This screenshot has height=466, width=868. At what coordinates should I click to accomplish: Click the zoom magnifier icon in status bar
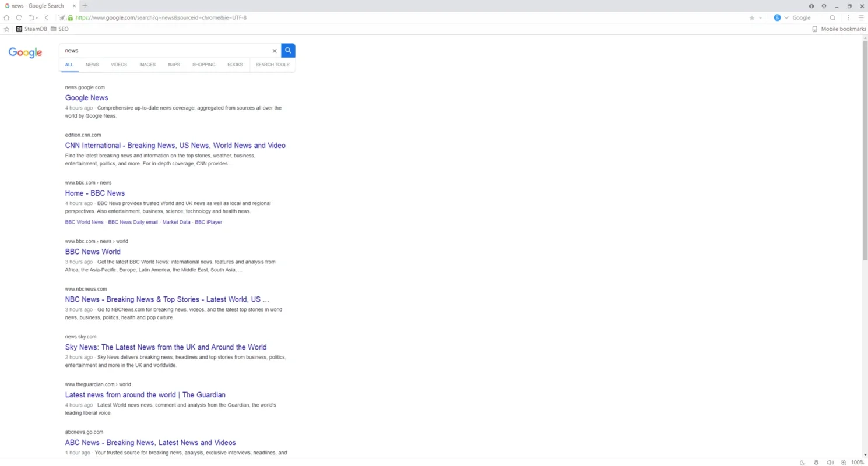pos(844,463)
